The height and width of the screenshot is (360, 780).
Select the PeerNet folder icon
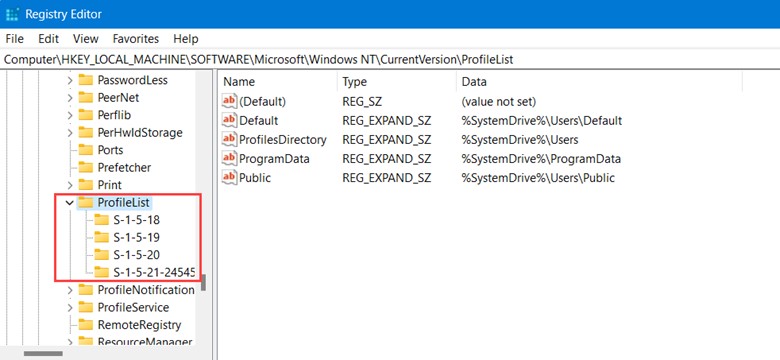coord(86,97)
